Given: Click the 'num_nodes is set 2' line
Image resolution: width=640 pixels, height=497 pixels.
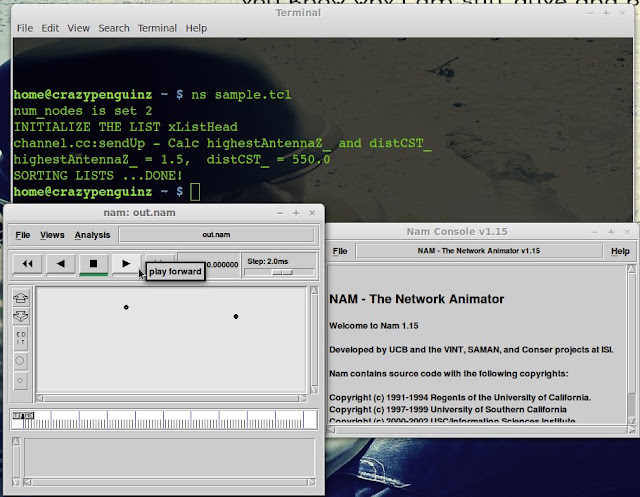Looking at the screenshot, I should point(83,111).
